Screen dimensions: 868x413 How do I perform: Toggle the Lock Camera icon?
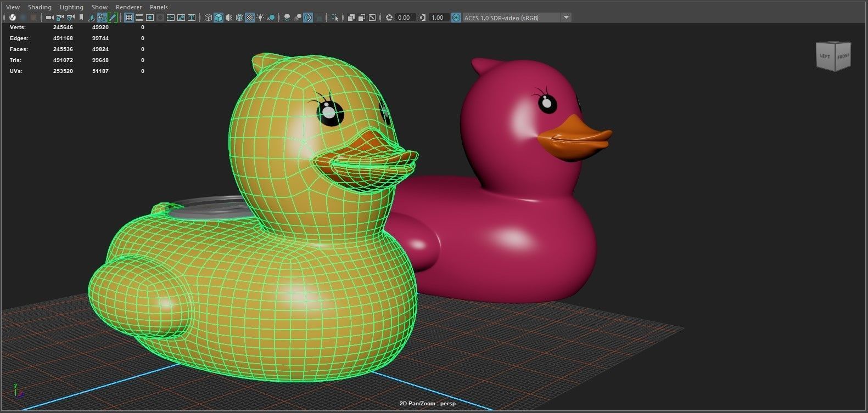(60, 18)
